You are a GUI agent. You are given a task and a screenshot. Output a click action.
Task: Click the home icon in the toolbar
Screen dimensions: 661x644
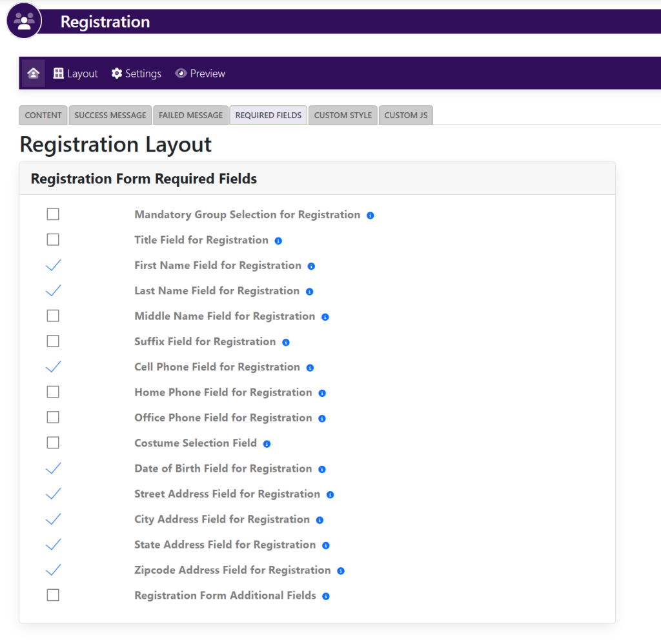coord(34,74)
